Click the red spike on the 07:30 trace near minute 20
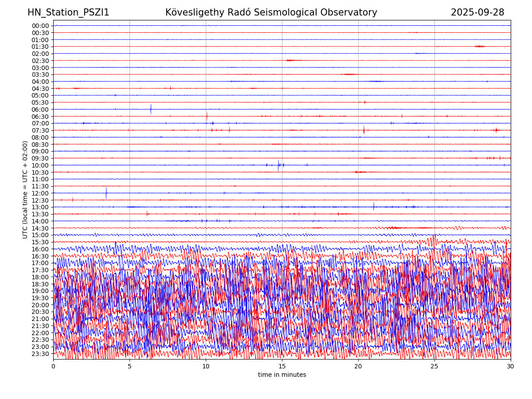This screenshot has width=532, height=399. click(364, 130)
